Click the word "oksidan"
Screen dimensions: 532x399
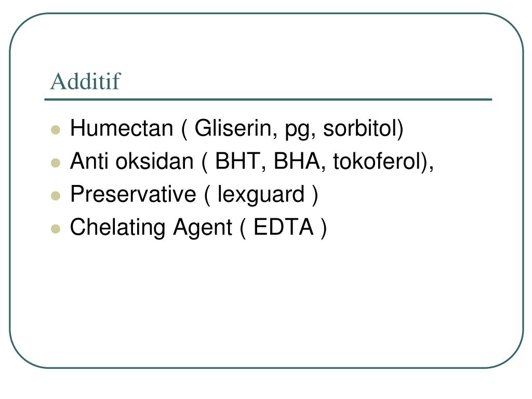pyautogui.click(x=154, y=162)
